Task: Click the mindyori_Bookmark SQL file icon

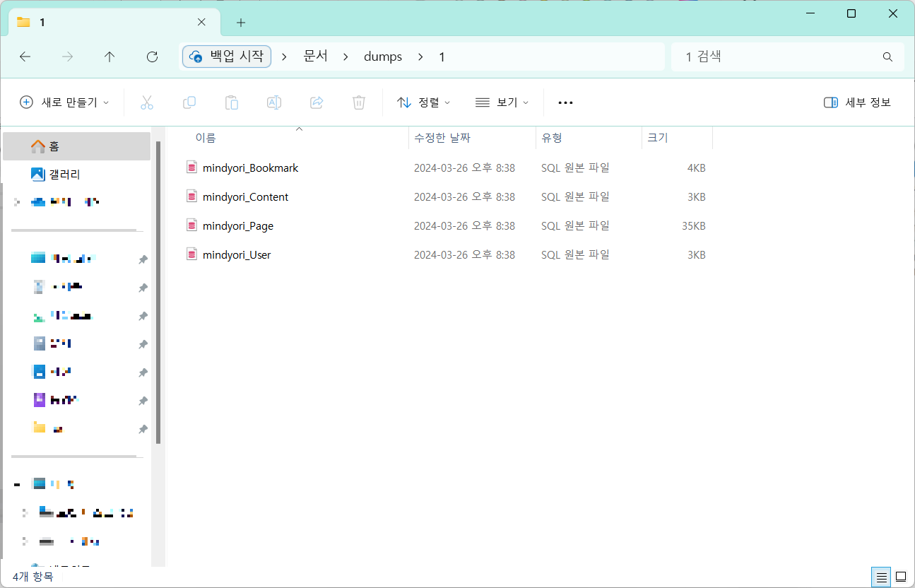Action: click(191, 167)
